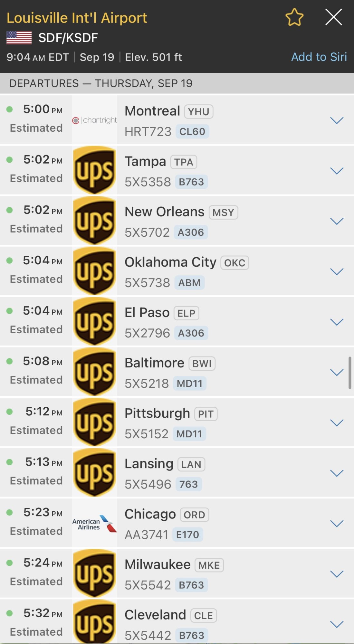Viewport: 354px width, 644px height.
Task: Expand New Orleans 5X5702 flight row
Action: (337, 221)
